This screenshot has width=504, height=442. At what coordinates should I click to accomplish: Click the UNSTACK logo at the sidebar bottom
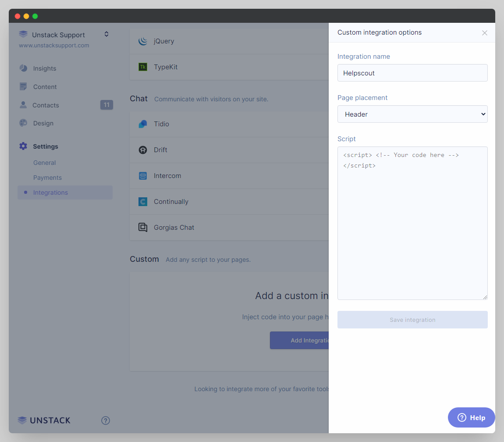44,421
